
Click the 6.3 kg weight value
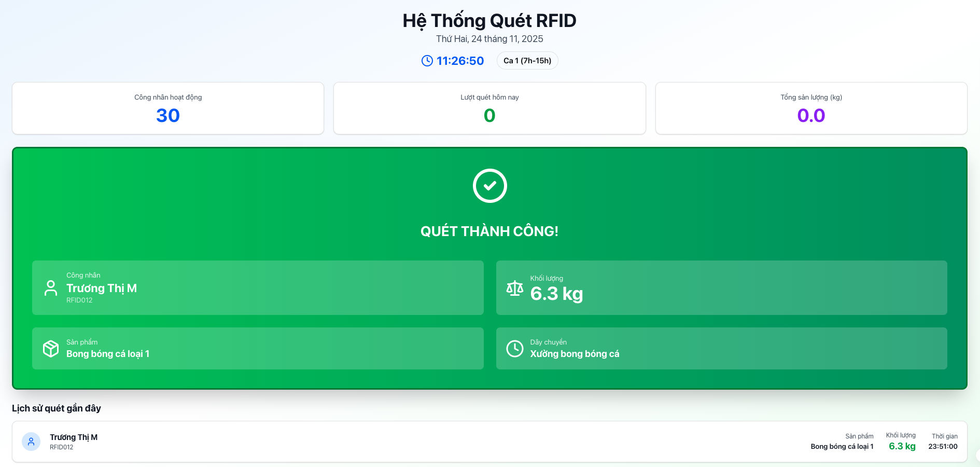tap(557, 294)
